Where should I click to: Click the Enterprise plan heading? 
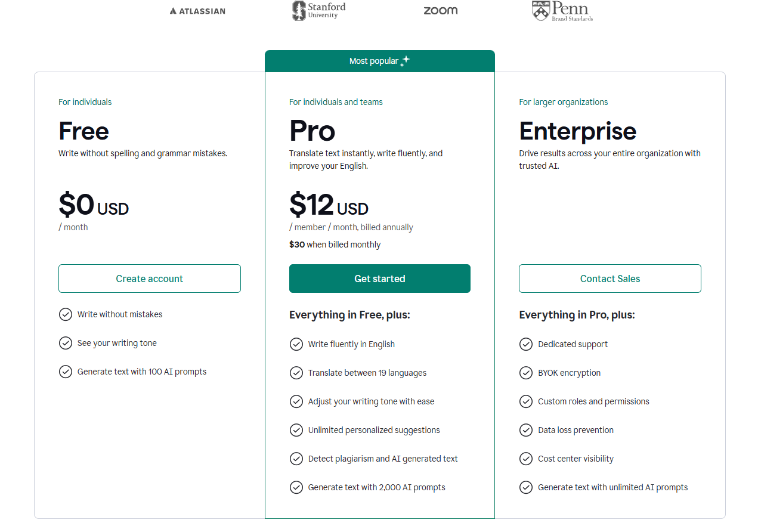577,131
